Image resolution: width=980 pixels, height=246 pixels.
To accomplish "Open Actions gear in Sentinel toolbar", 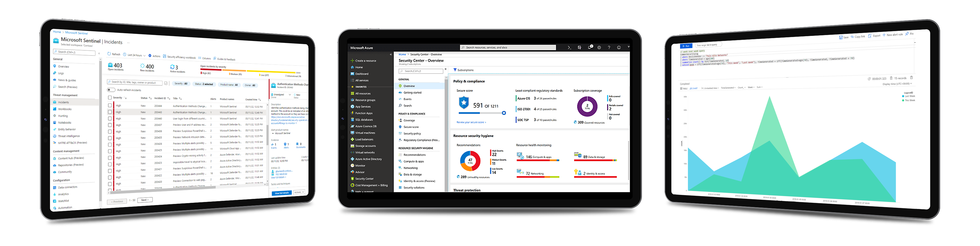I will point(150,56).
